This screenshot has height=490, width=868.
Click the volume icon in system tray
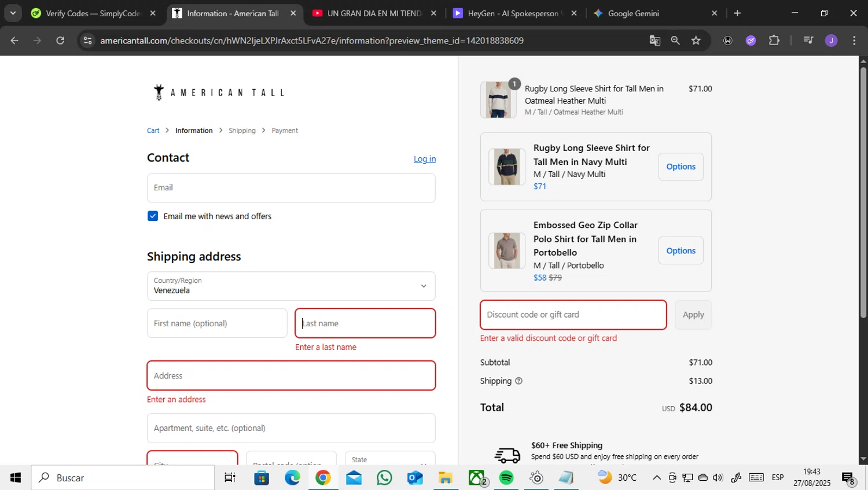[718, 478]
